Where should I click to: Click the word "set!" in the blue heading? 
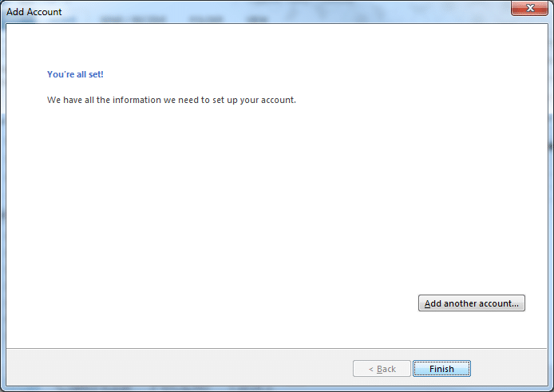point(96,74)
